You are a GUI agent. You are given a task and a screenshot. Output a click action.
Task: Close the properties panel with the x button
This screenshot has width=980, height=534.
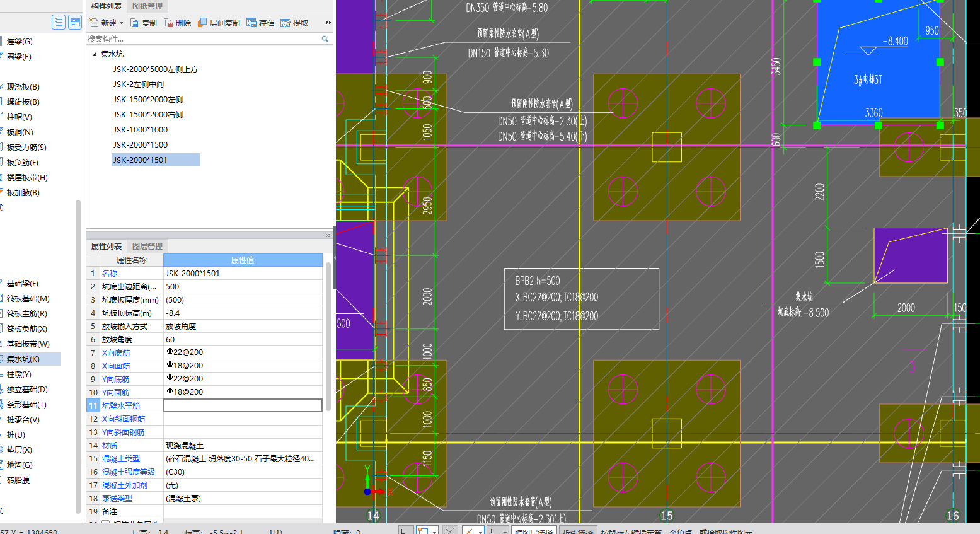tap(328, 236)
